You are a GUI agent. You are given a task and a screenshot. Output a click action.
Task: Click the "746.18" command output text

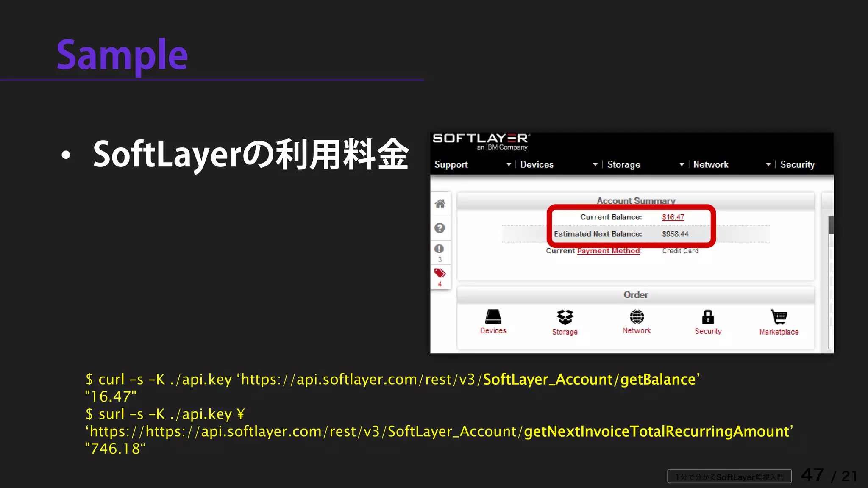(115, 449)
